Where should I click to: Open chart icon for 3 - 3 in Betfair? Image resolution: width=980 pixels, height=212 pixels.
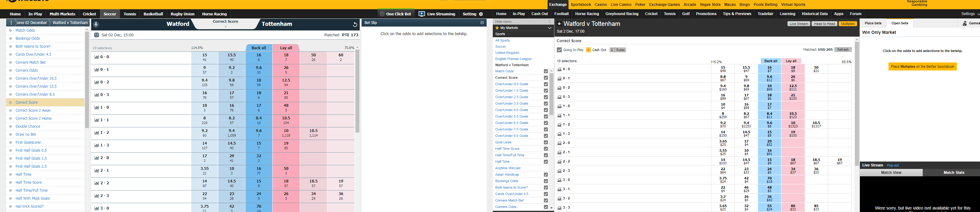coord(559,208)
